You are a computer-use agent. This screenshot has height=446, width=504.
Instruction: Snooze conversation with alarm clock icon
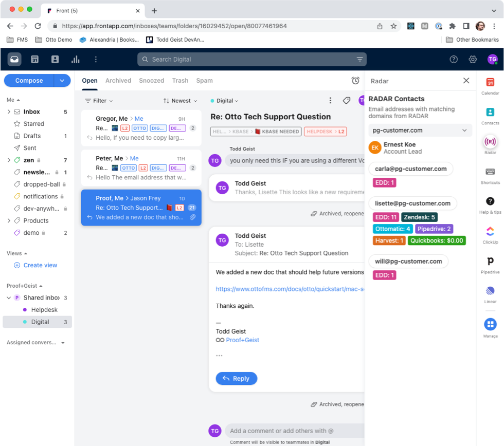click(x=355, y=81)
